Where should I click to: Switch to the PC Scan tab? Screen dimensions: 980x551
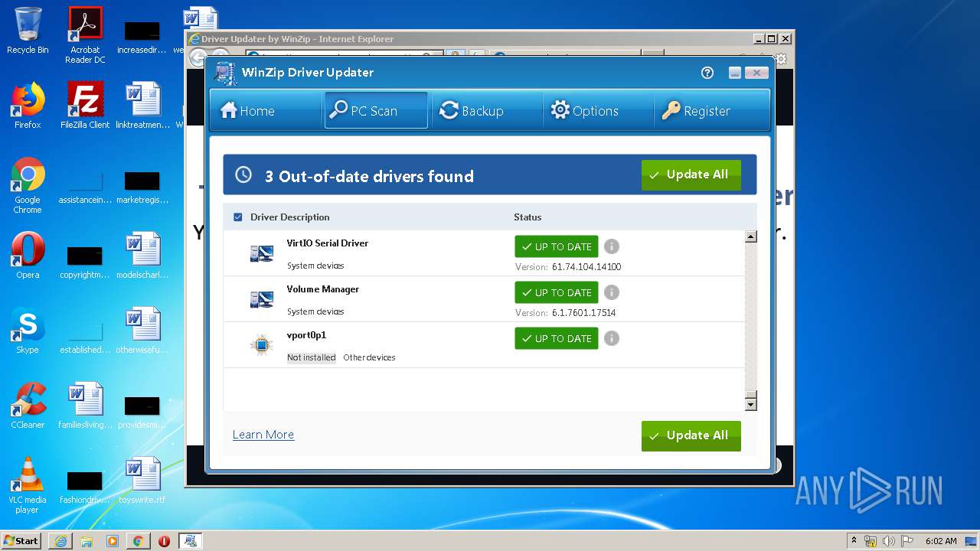(x=376, y=111)
